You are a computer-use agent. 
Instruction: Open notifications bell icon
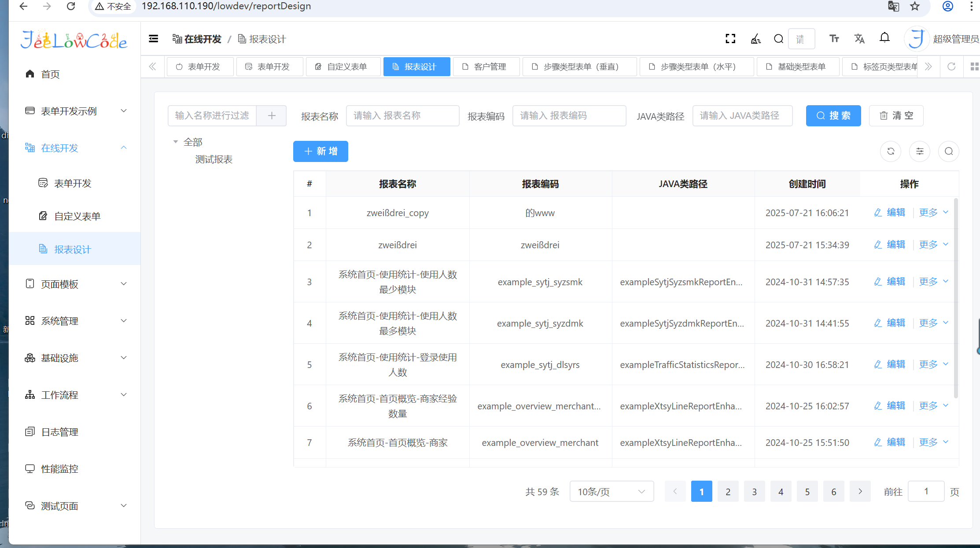pyautogui.click(x=884, y=38)
